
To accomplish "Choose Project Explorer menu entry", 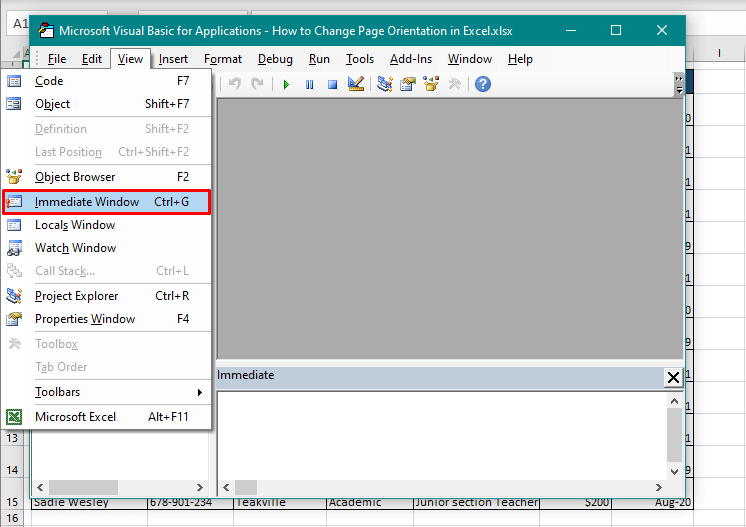I will (x=107, y=296).
